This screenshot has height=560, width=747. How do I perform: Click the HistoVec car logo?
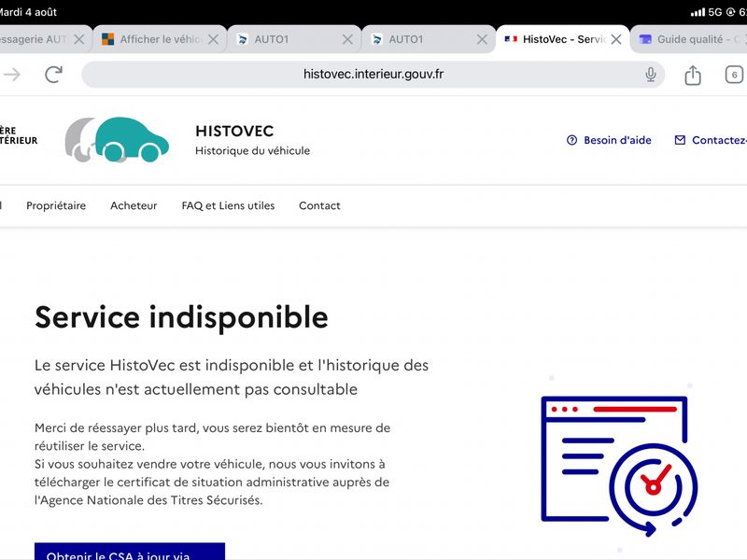tap(118, 140)
